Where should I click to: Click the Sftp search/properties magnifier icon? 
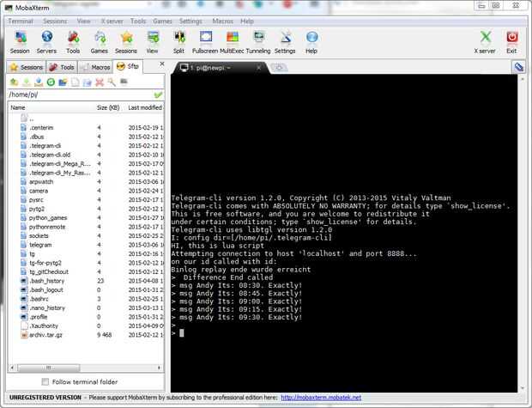pyautogui.click(x=112, y=82)
